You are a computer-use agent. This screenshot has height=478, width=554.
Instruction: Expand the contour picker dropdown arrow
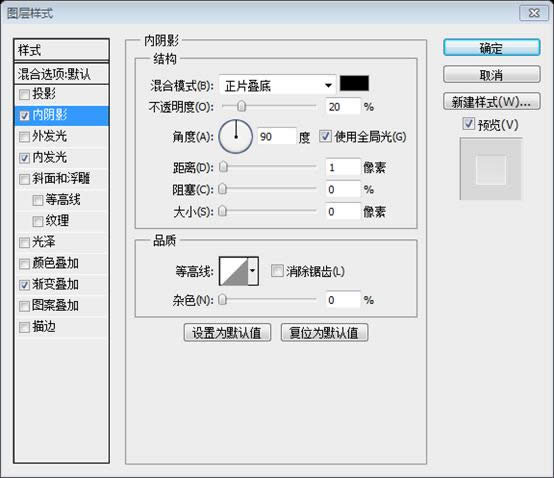pos(253,271)
